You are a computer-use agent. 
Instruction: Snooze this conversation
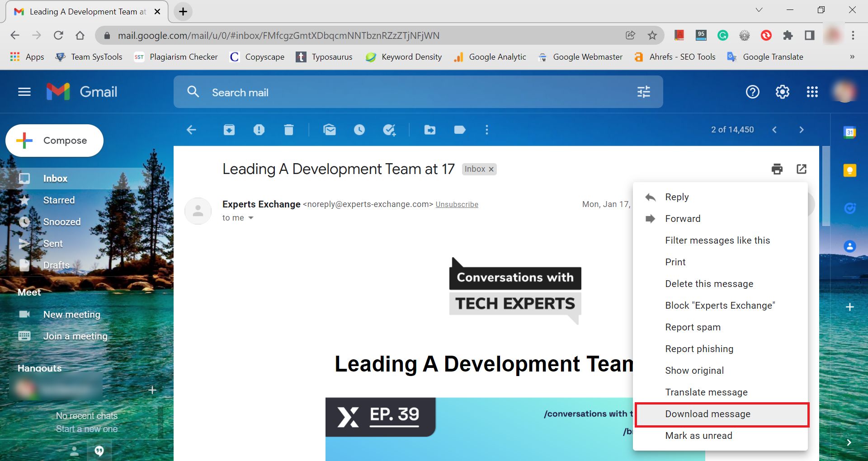[359, 130]
